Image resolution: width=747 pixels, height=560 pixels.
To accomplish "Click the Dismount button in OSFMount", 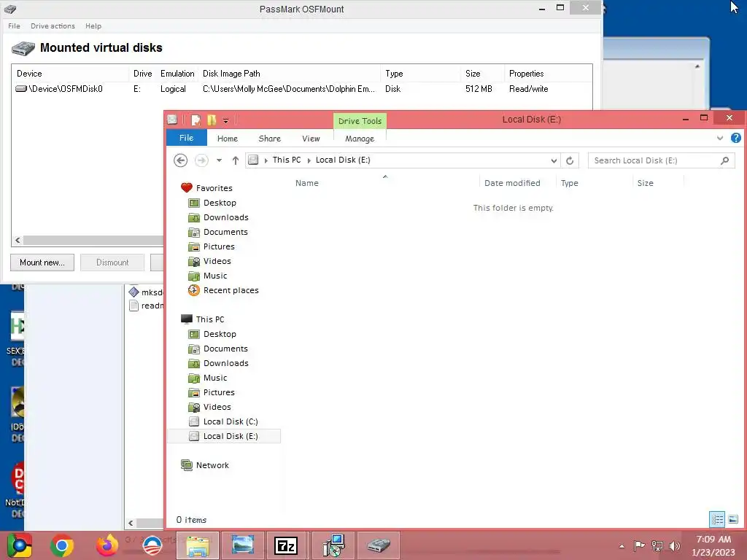I will click(112, 262).
